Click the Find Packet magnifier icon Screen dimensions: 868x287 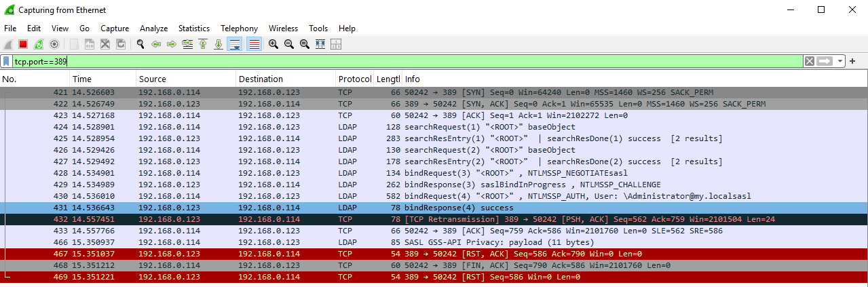(140, 44)
